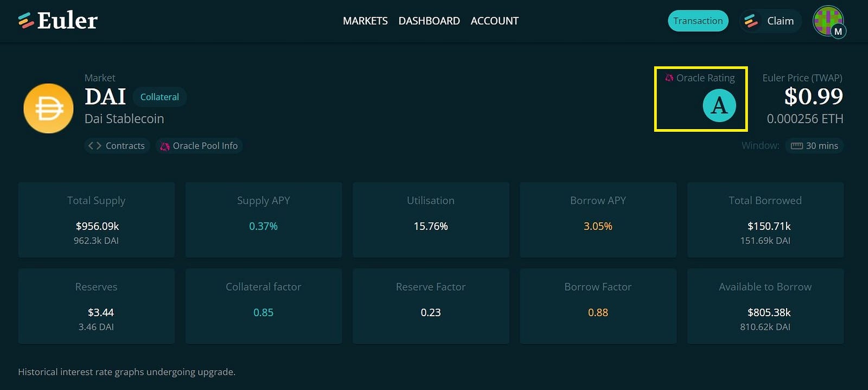The image size is (868, 390).
Task: Click the $0.99 Euler price
Action: [813, 97]
